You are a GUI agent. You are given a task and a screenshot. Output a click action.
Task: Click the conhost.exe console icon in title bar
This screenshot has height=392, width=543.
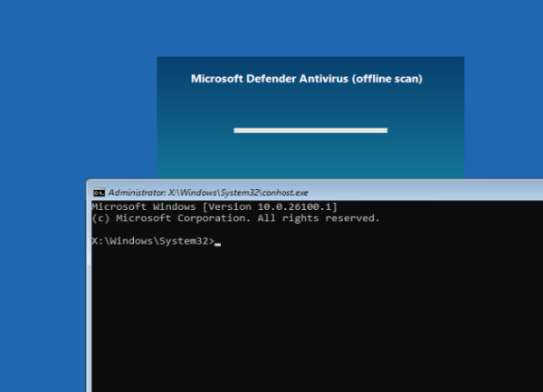coord(99,193)
